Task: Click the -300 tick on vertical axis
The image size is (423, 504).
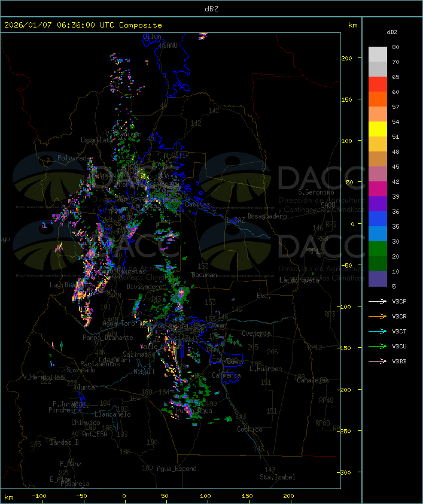Action: (x=343, y=472)
